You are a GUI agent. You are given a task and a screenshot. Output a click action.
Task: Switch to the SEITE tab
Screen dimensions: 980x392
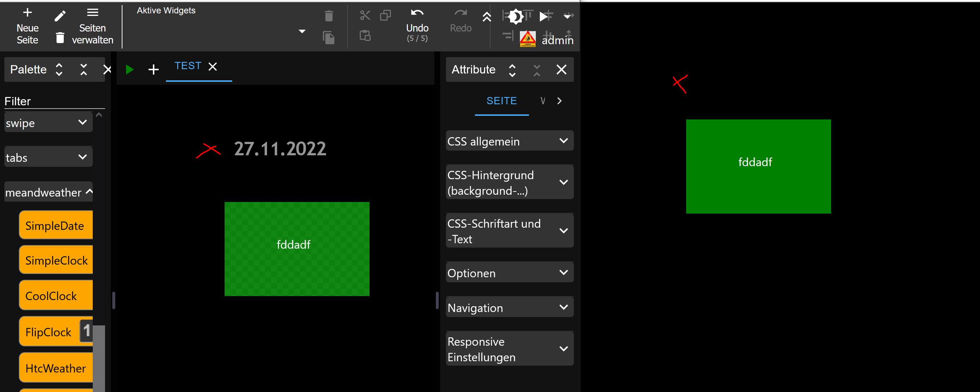coord(501,101)
